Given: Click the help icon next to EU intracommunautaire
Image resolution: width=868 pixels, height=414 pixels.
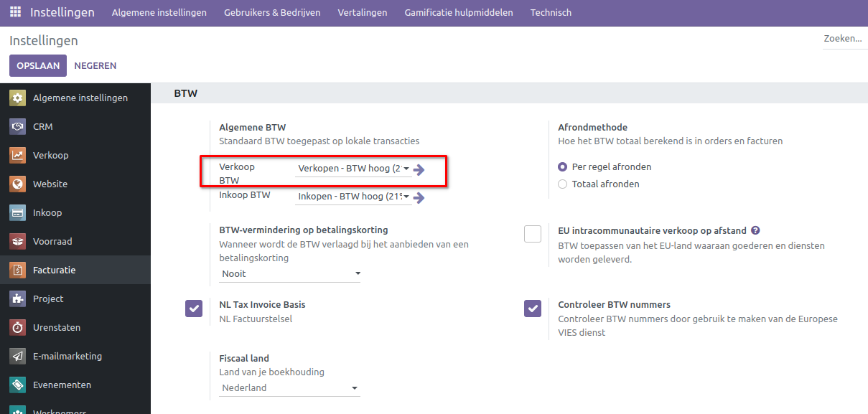Looking at the screenshot, I should pos(755,231).
